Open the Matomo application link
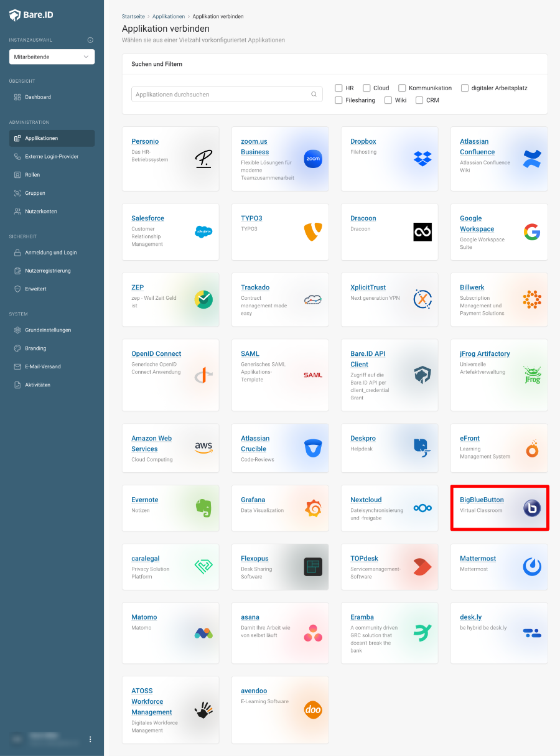Viewport: 560px width, 756px height. click(x=144, y=617)
